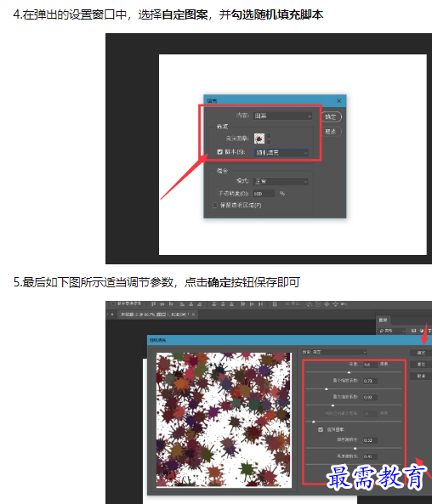Adjust the density slider handle
The width and height of the screenshot is (432, 504).
click(349, 372)
